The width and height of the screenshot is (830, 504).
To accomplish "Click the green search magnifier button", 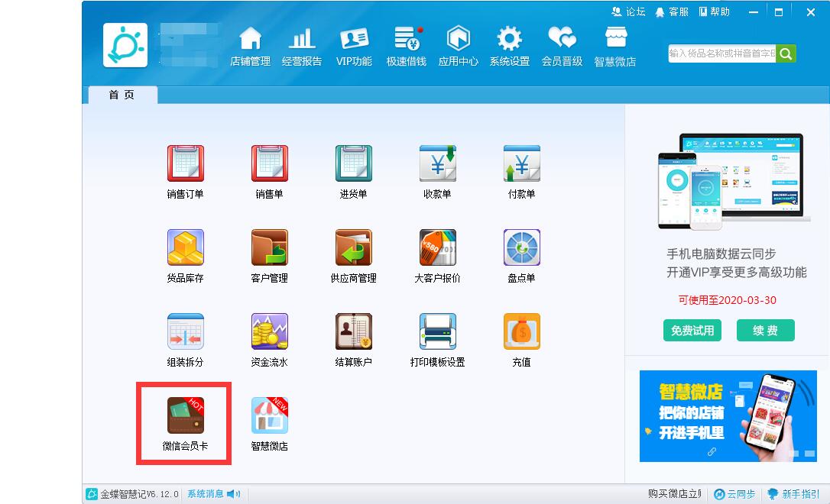I will coord(786,53).
